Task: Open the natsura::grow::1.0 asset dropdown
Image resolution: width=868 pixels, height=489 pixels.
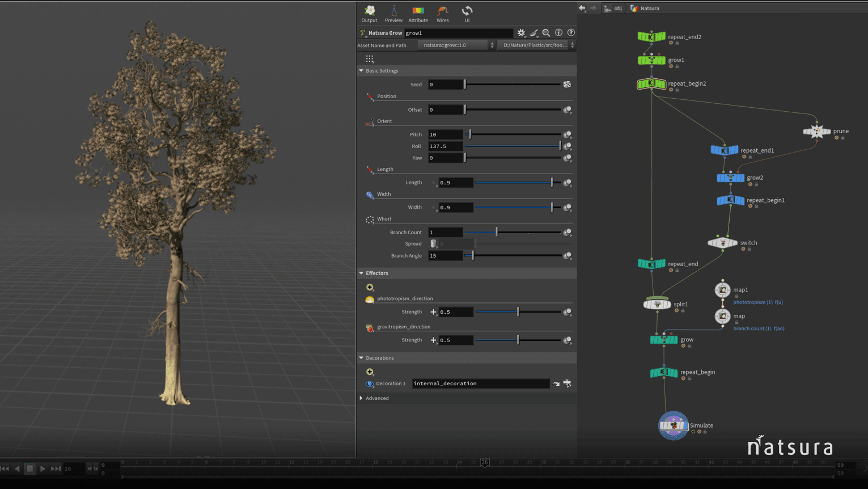Action: (491, 45)
